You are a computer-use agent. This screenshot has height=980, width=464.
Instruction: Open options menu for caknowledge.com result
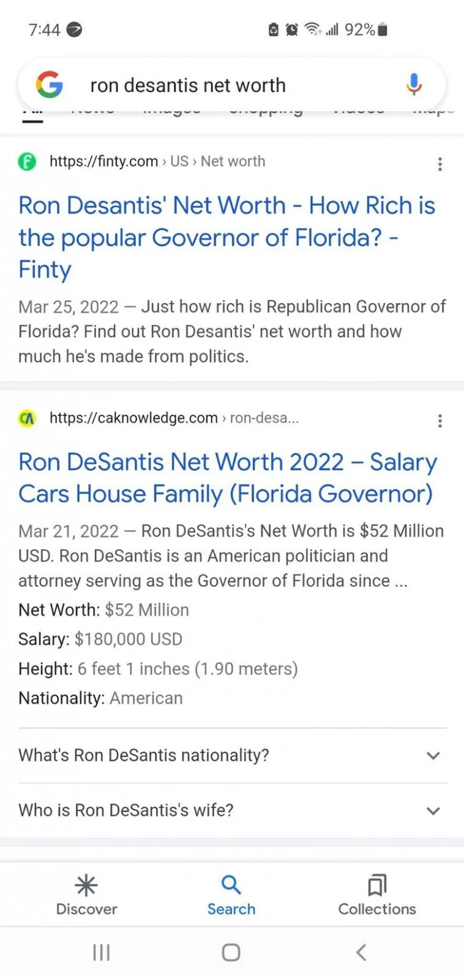[440, 420]
